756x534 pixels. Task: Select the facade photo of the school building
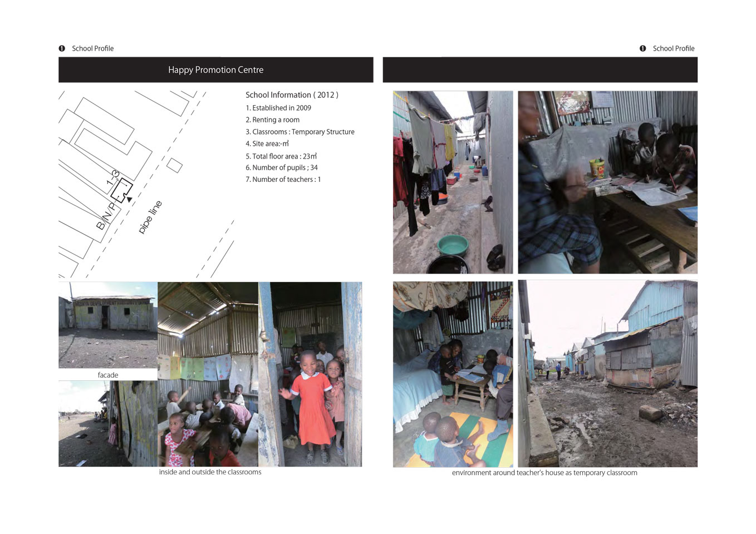[108, 325]
